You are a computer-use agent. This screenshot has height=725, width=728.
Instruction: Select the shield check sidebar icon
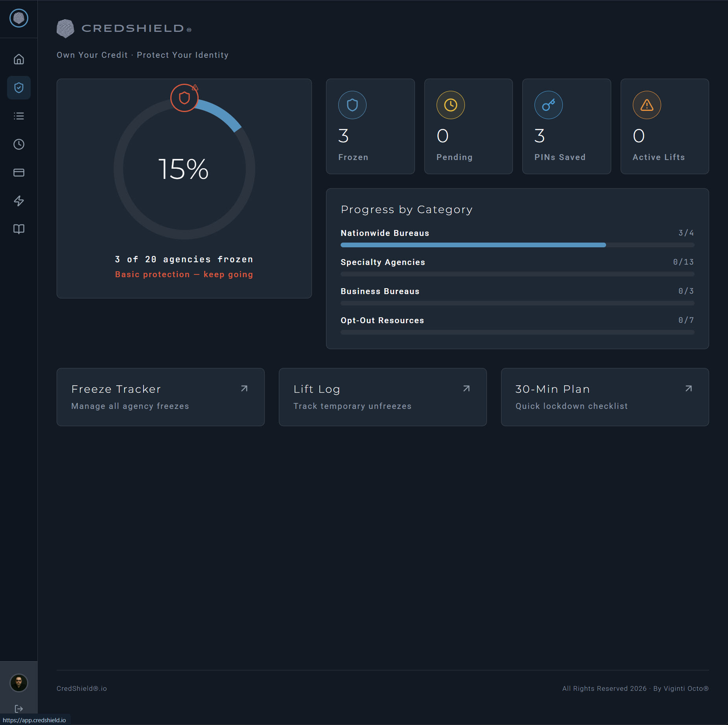pos(19,88)
